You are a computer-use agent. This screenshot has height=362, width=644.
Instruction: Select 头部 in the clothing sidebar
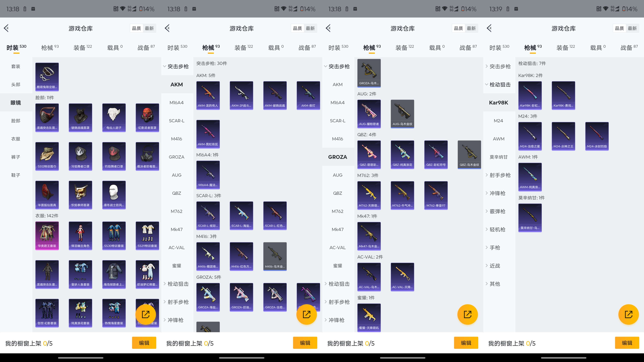click(x=16, y=84)
